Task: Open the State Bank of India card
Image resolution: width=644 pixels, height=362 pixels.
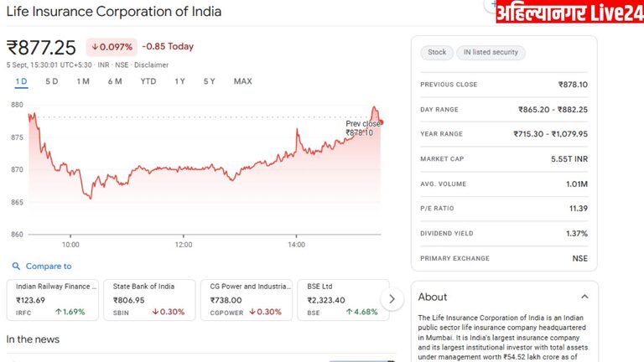Action: tap(150, 300)
